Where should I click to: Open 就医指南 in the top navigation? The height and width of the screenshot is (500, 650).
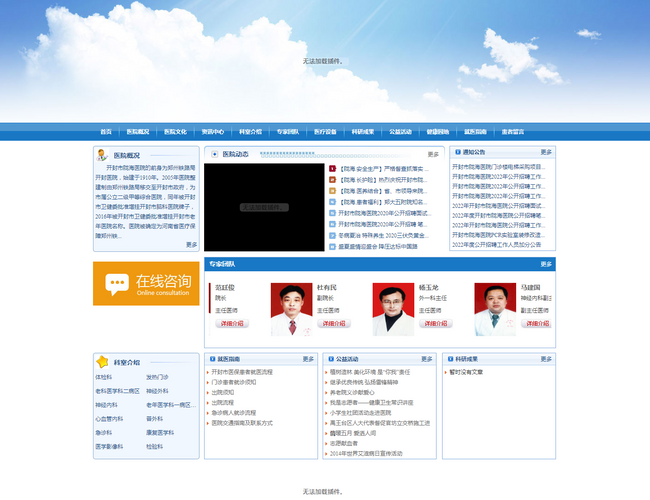click(475, 132)
